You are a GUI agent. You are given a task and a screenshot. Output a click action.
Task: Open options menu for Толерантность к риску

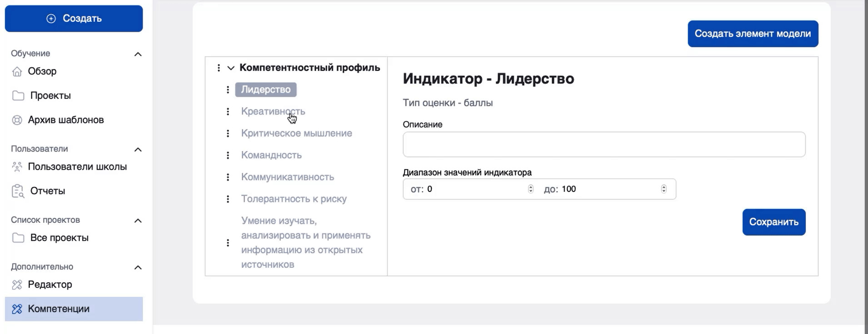coord(228,199)
